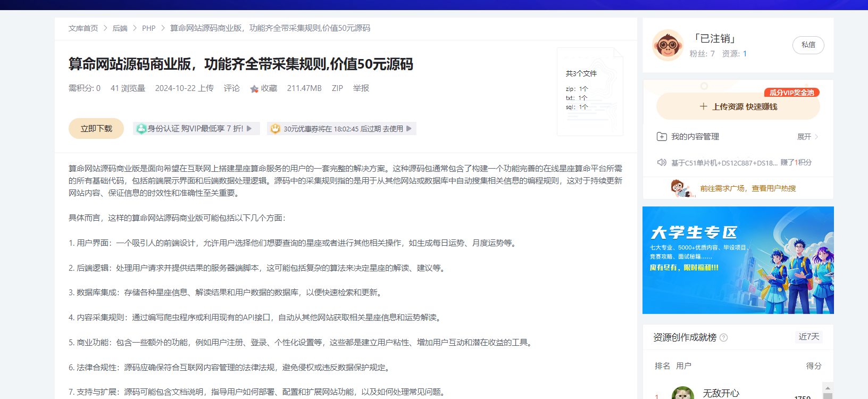
Task: Click the 粉丝: 7 count
Action: [702, 54]
